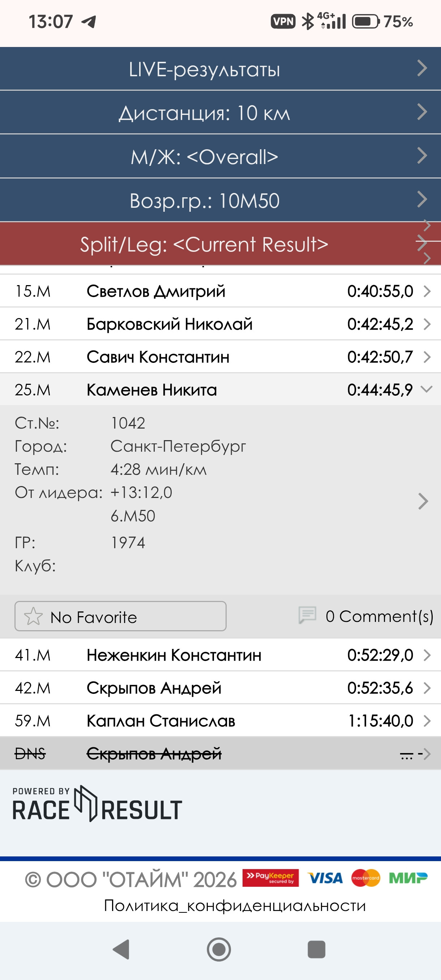This screenshot has width=441, height=980.
Task: Toggle the No Favorite button
Action: coord(120,616)
